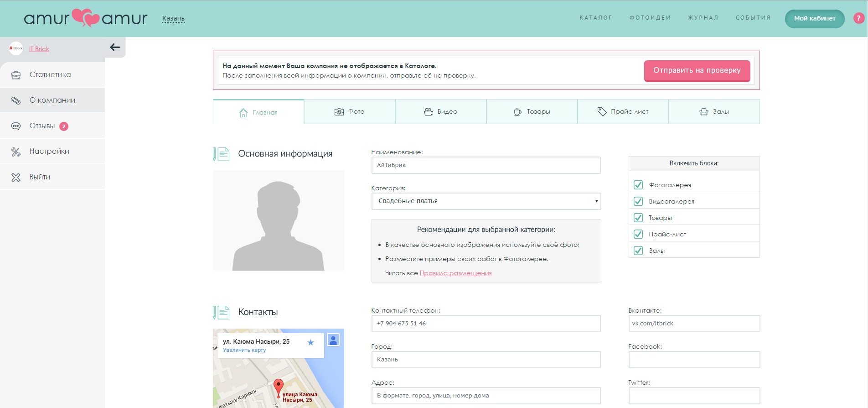
Task: Open the Категория dropdown showing Свадебные платья
Action: coord(486,201)
